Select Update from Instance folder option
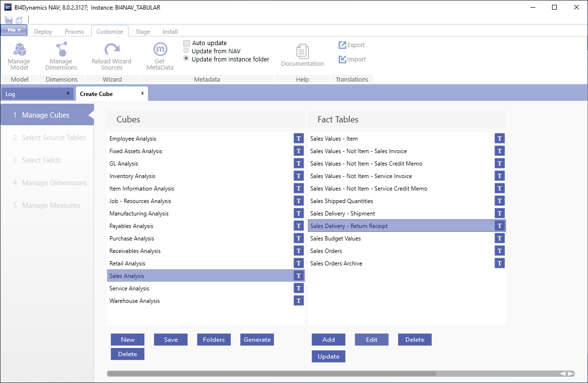Image resolution: width=588 pixels, height=383 pixels. (186, 59)
